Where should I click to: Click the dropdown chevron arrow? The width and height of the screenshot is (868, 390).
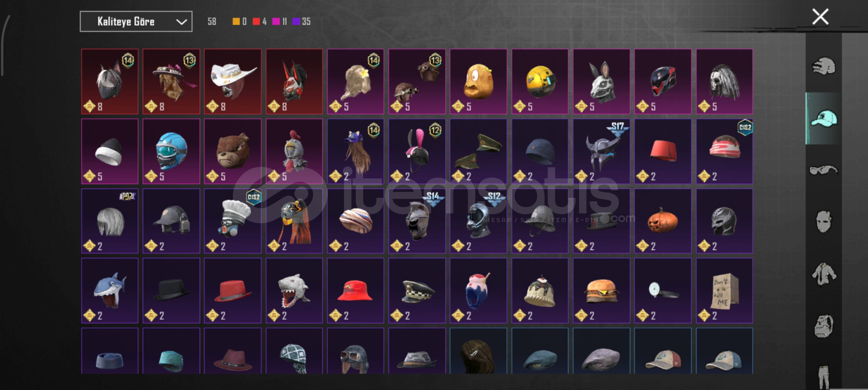181,22
